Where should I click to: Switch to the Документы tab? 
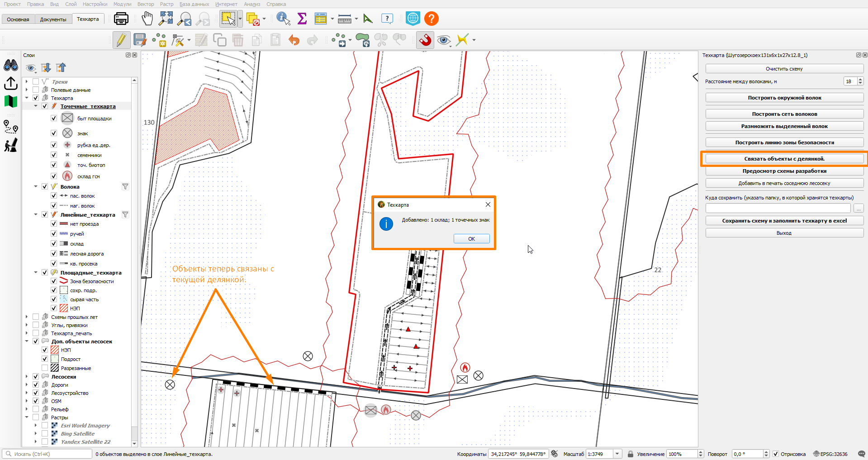(x=53, y=19)
